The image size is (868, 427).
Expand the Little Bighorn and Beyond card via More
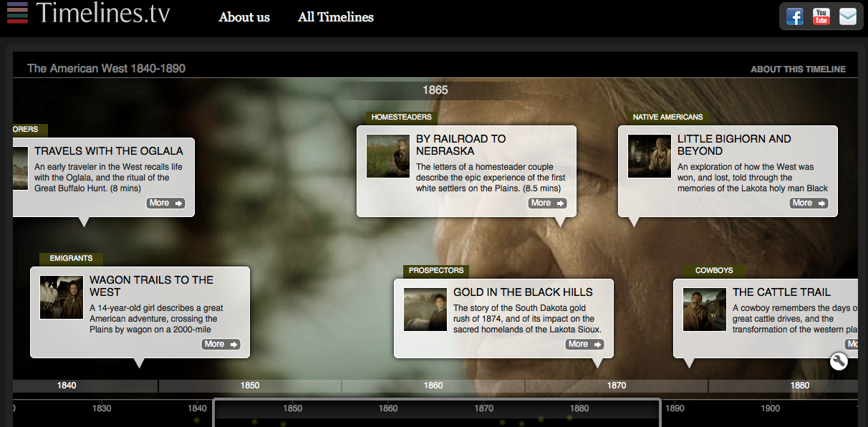pos(809,203)
